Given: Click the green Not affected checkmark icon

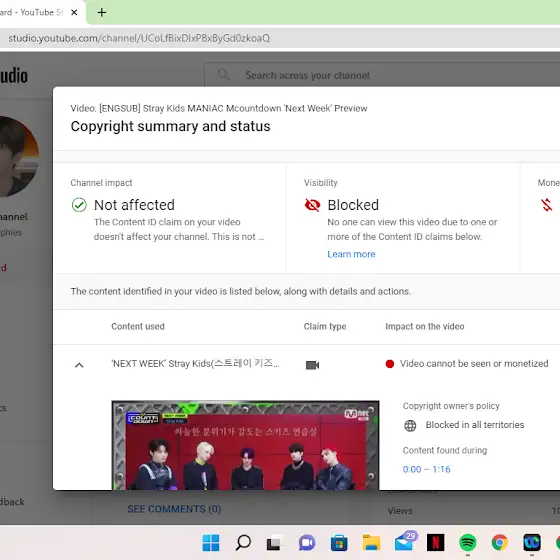Looking at the screenshot, I should pos(79,205).
